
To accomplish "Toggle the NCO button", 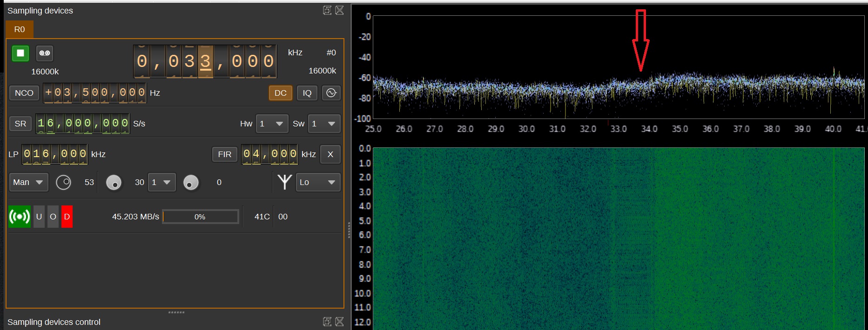I will click(24, 93).
